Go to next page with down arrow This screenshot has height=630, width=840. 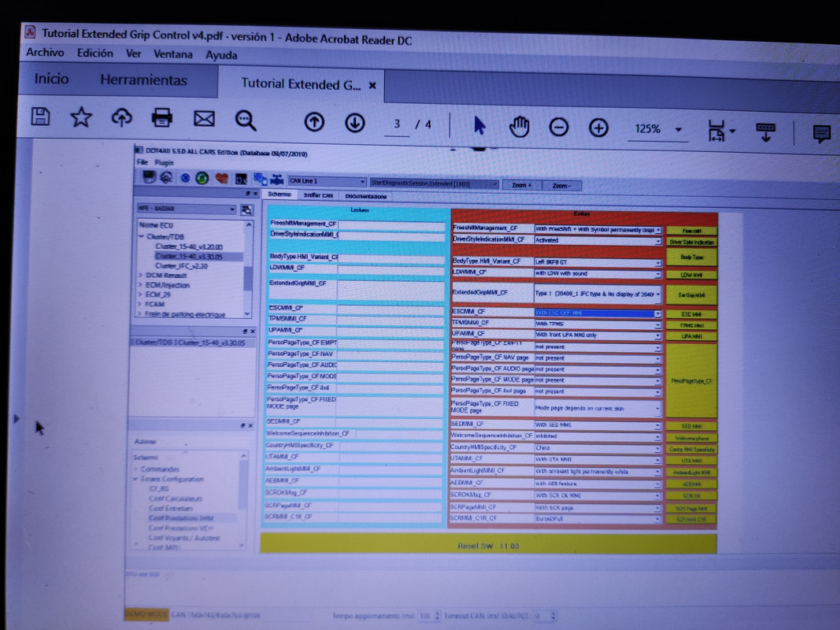tap(354, 123)
